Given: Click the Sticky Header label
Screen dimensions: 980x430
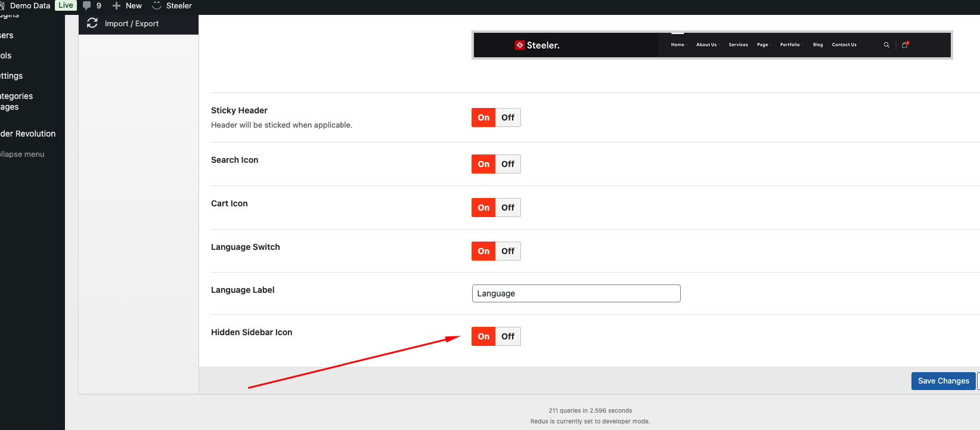Looking at the screenshot, I should pyautogui.click(x=239, y=110).
